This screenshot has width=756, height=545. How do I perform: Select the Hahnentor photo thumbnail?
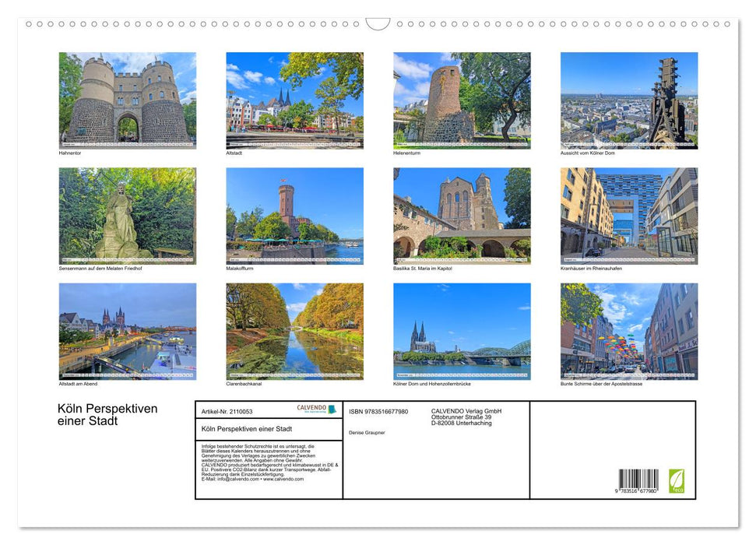[128, 100]
